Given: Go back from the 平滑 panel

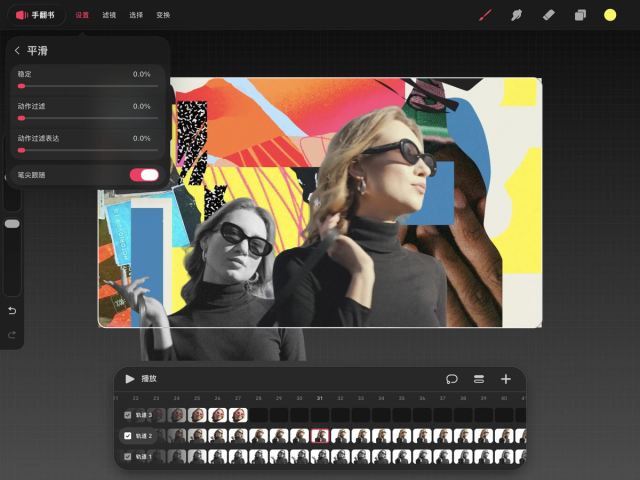Looking at the screenshot, I should click(17, 51).
